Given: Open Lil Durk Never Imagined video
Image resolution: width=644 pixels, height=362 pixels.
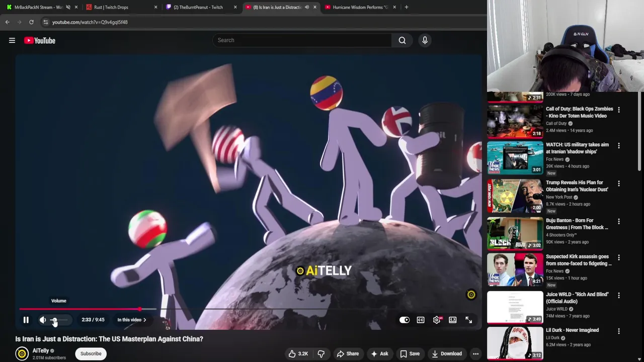Looking at the screenshot, I should tap(515, 343).
